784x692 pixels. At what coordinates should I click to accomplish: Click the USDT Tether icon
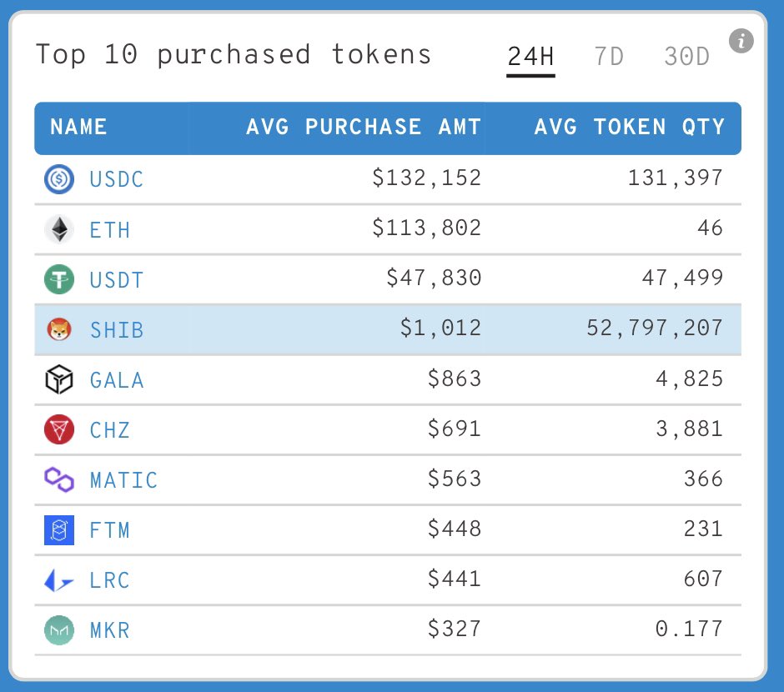pyautogui.click(x=59, y=279)
